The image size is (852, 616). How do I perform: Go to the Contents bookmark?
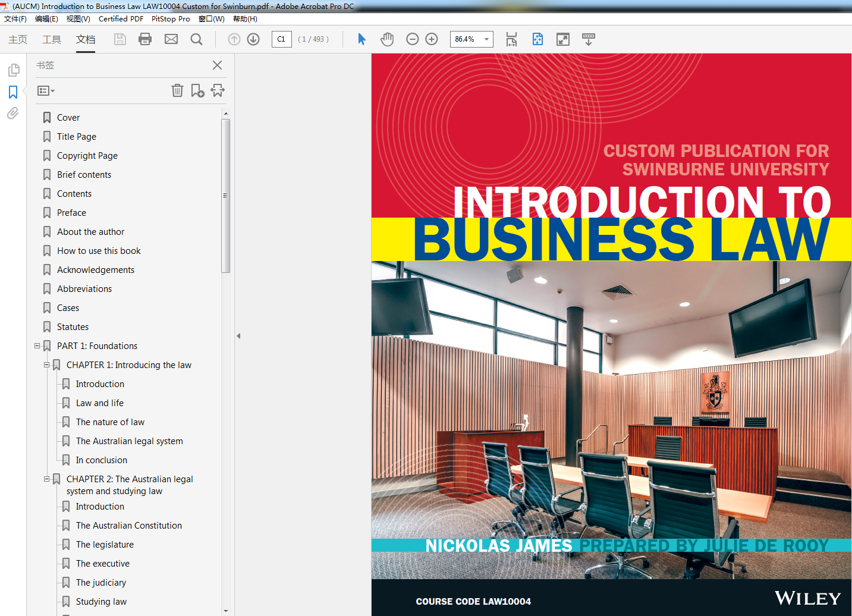(x=74, y=194)
